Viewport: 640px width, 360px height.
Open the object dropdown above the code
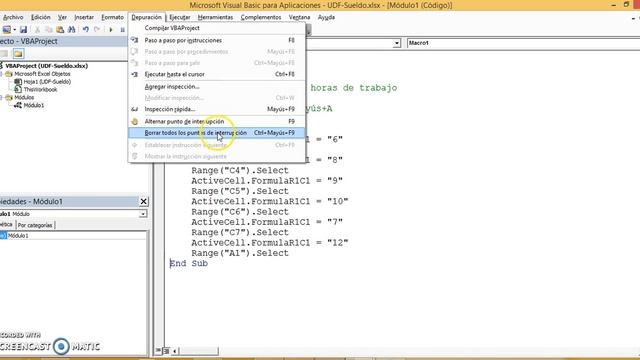click(396, 43)
